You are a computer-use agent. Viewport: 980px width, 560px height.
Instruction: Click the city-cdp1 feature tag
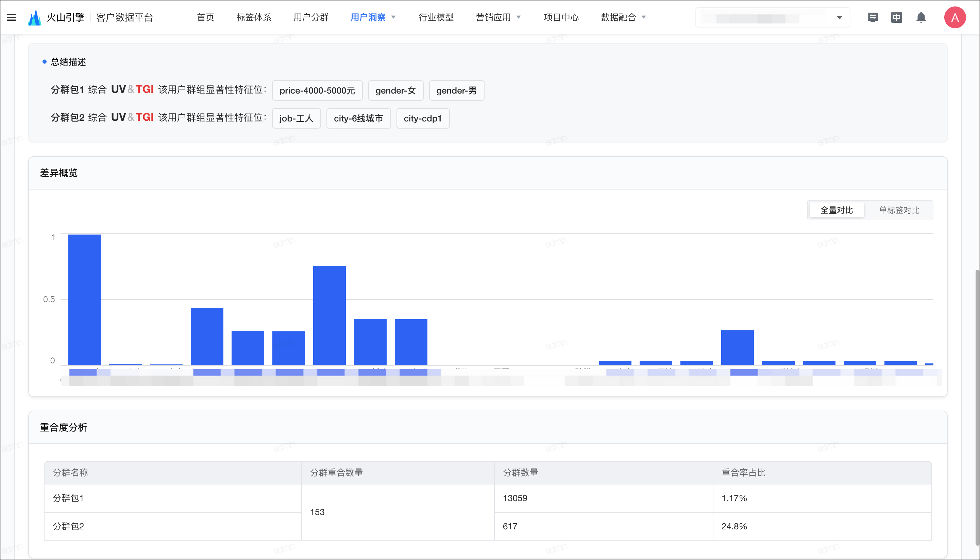point(423,118)
